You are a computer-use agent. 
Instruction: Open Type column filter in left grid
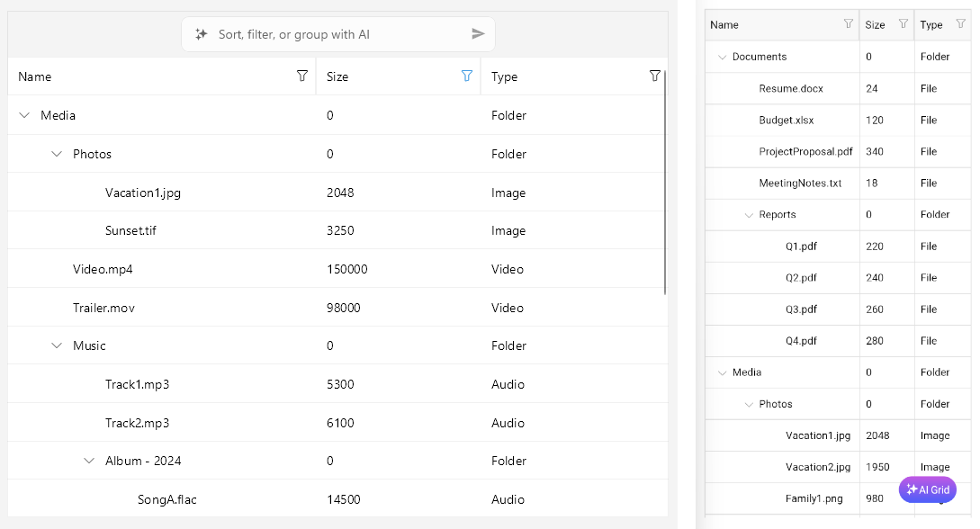point(655,76)
